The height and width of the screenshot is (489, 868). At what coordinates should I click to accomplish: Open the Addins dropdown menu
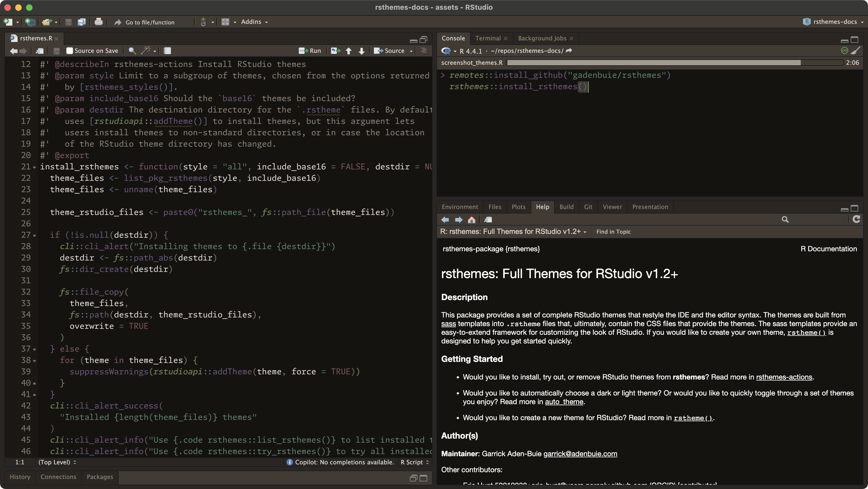pos(254,22)
